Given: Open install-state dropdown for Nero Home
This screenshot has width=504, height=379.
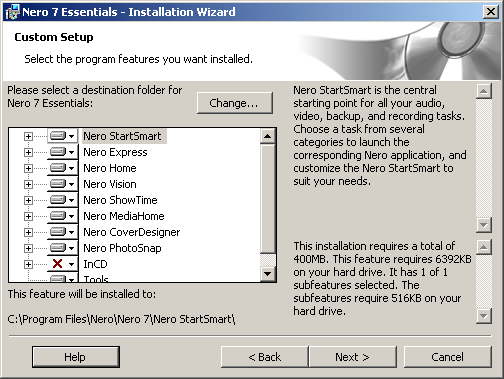Looking at the screenshot, I should click(62, 168).
